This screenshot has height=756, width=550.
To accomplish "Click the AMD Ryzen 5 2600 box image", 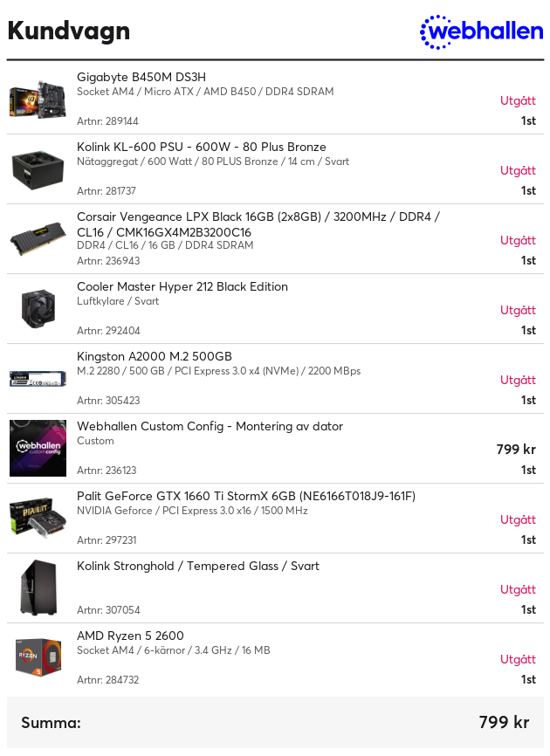I will [38, 657].
